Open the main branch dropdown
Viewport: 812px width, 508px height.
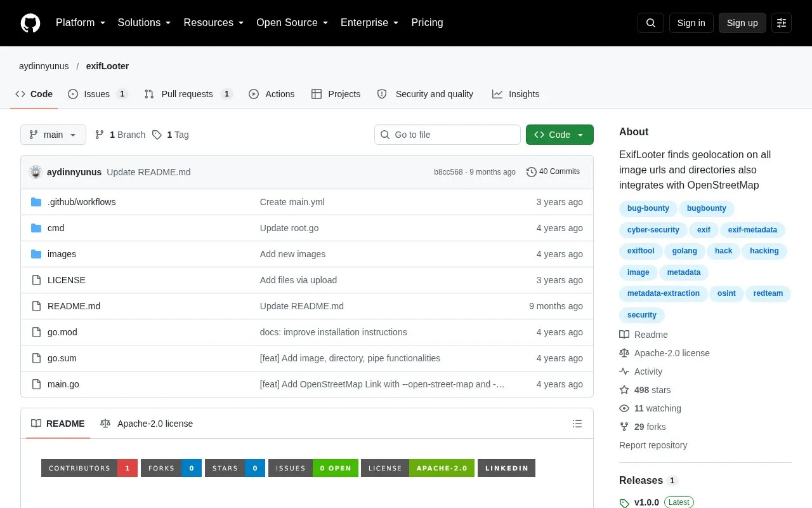pos(53,135)
